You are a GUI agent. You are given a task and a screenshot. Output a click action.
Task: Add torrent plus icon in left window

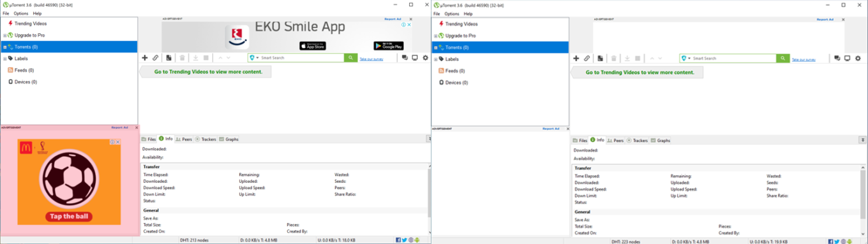145,58
